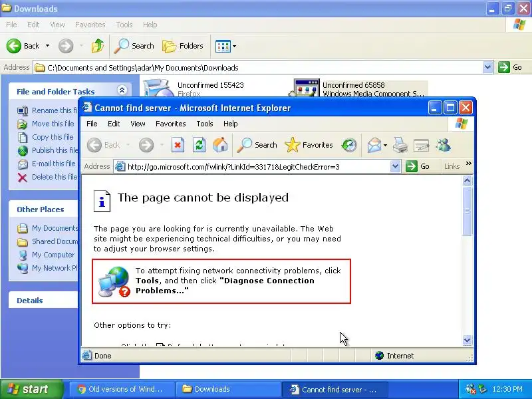Open the History icon in Internet Explorer
The width and height of the screenshot is (532, 399).
[x=349, y=145]
